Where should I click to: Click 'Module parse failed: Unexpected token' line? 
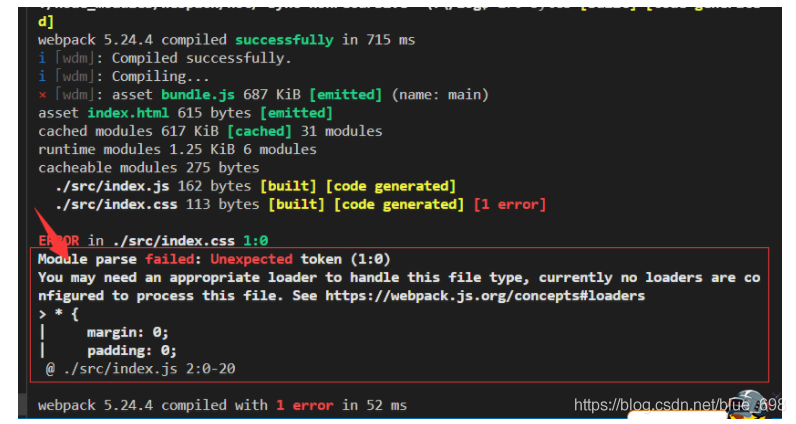(x=214, y=259)
